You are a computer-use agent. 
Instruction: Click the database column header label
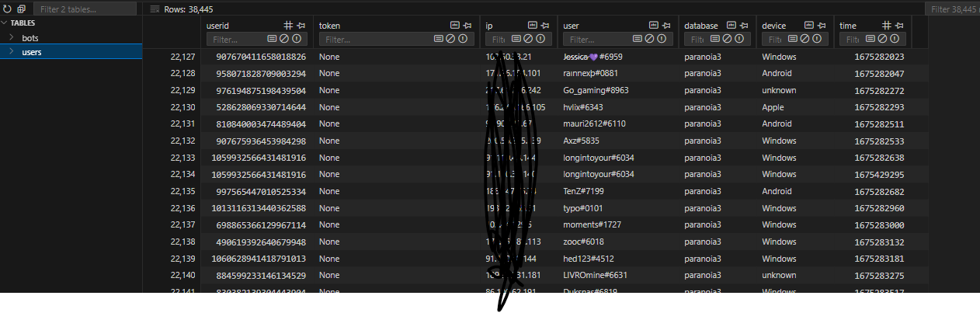pos(701,26)
